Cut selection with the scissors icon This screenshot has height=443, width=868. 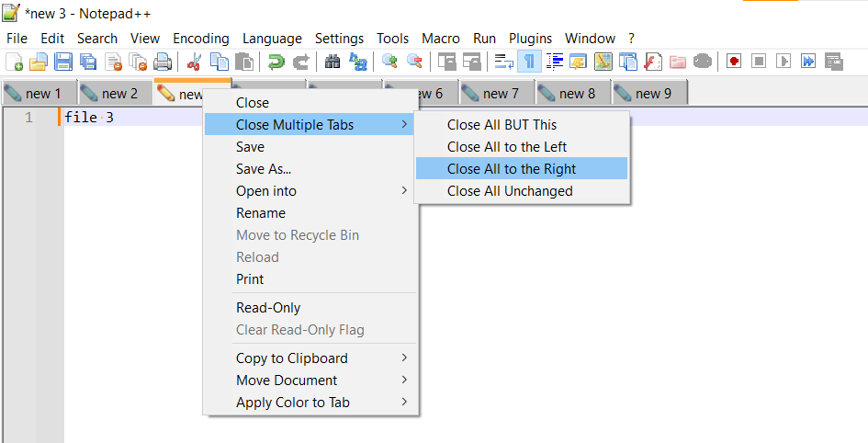194,62
